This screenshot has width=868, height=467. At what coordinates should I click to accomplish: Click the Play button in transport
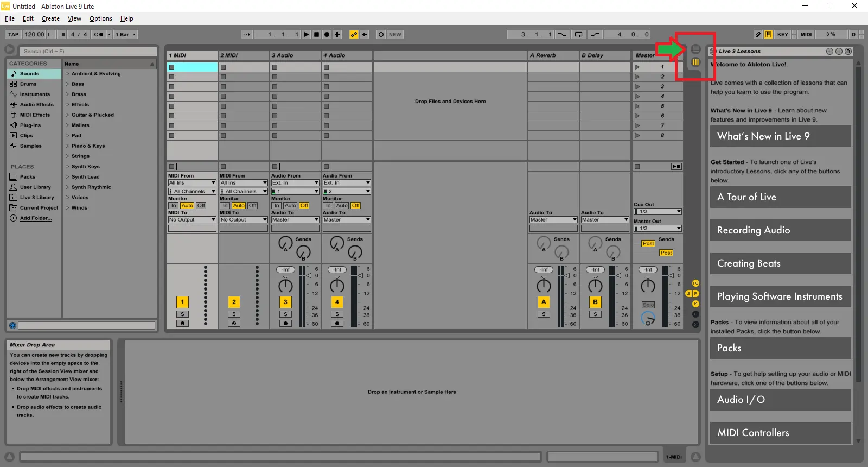pyautogui.click(x=307, y=34)
